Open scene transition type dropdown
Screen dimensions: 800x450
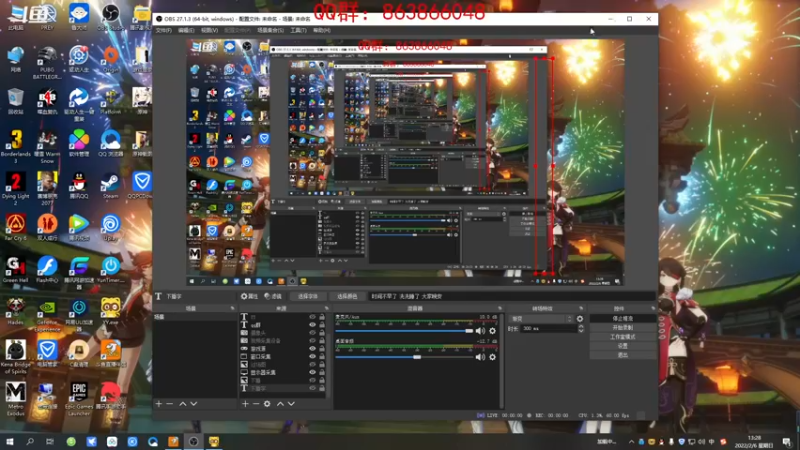541,319
